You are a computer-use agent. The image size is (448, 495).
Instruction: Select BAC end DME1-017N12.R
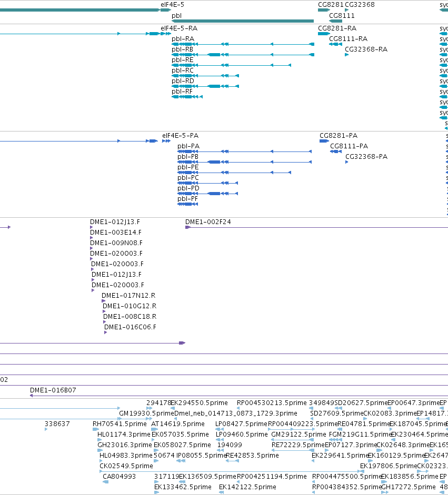pyautogui.click(x=128, y=296)
